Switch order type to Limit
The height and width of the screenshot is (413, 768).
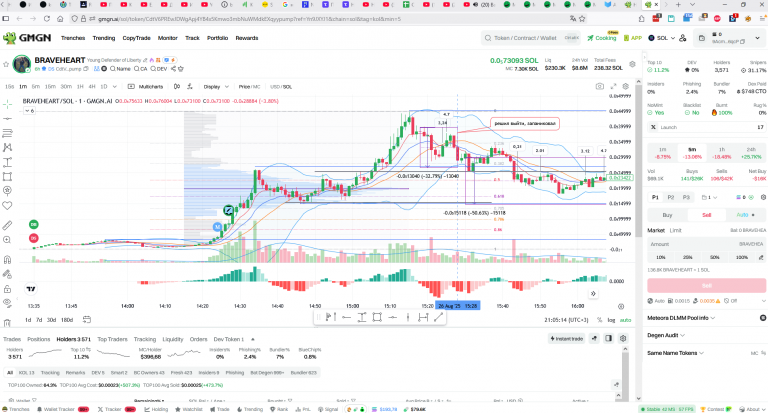pos(675,230)
